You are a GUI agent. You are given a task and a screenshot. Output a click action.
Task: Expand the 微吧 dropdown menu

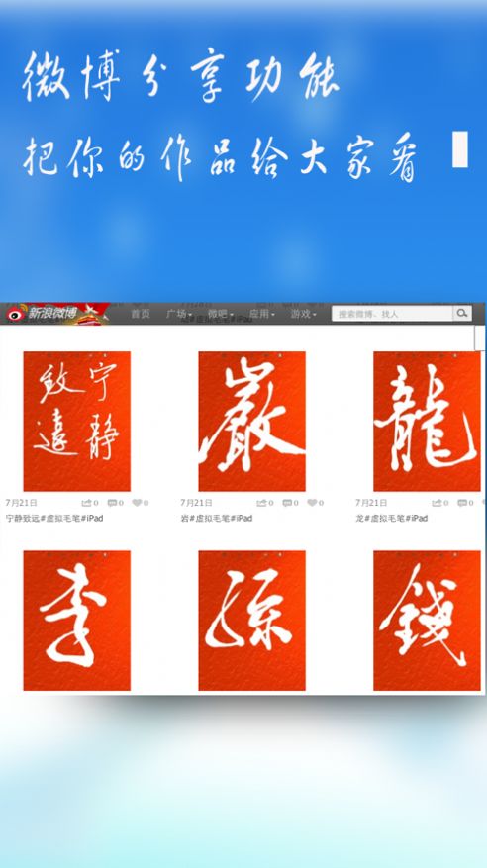221,314
